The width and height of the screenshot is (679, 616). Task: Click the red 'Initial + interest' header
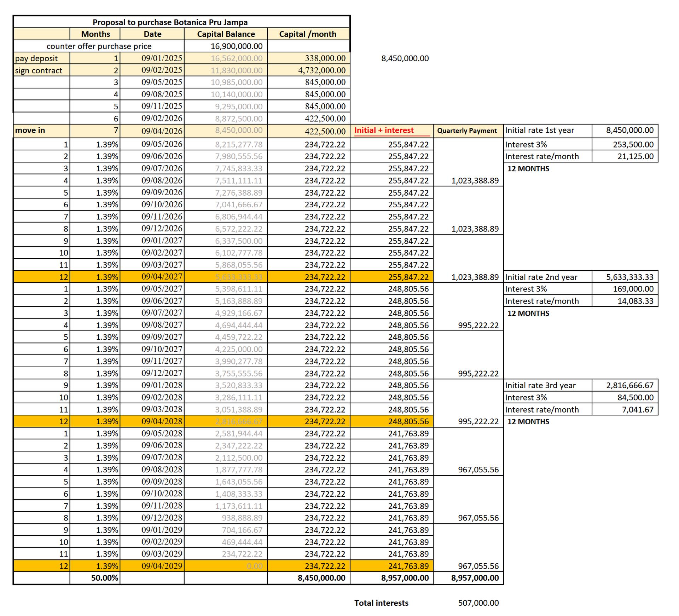pos(384,130)
